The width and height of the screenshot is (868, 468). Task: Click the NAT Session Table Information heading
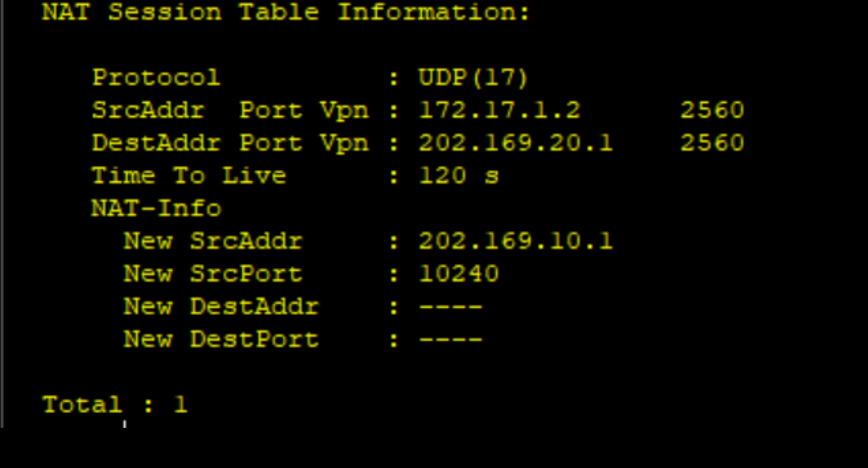click(x=286, y=13)
